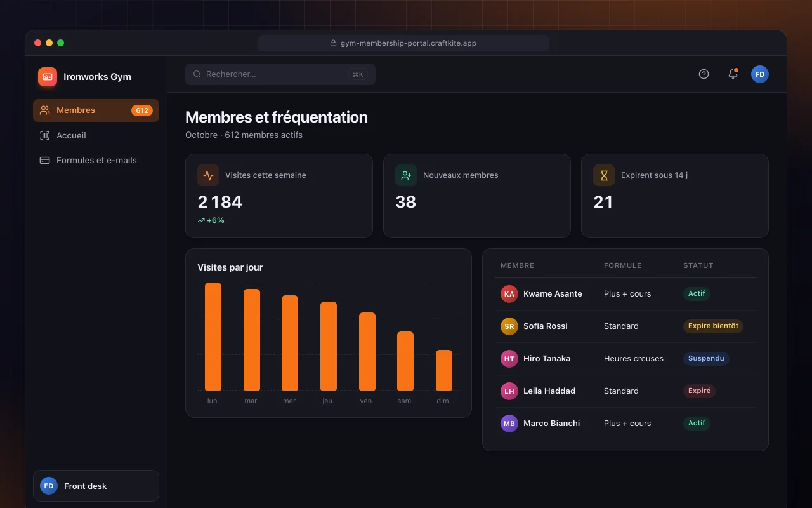Click the search magnifier icon
This screenshot has height=508, width=812.
[x=197, y=74]
